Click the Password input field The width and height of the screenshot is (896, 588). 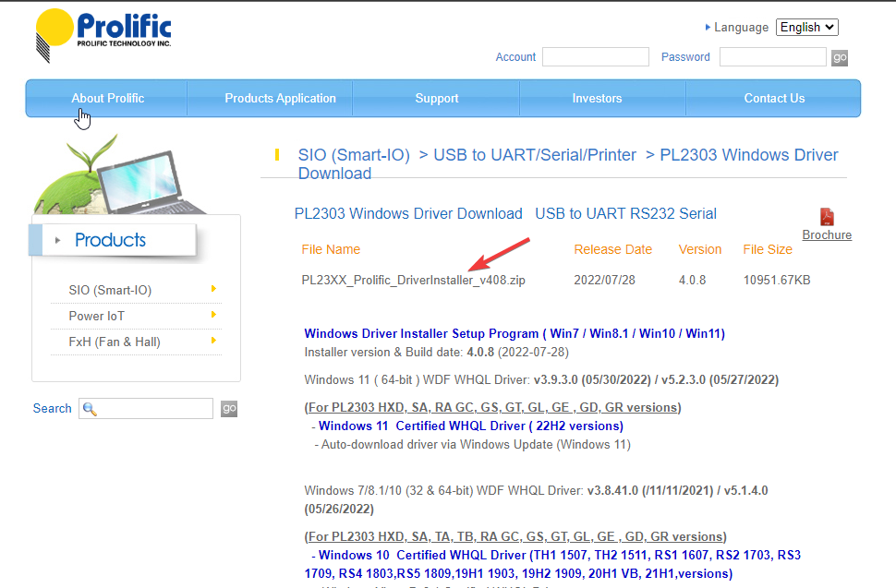point(772,56)
